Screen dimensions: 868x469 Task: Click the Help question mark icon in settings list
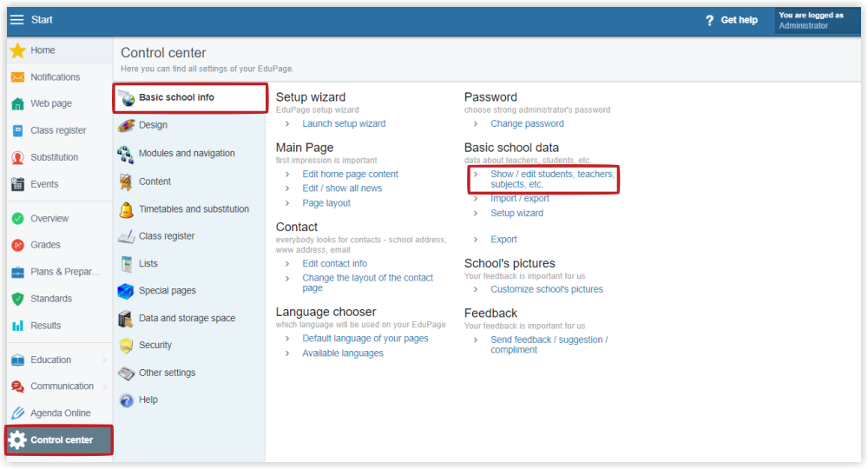tap(126, 400)
